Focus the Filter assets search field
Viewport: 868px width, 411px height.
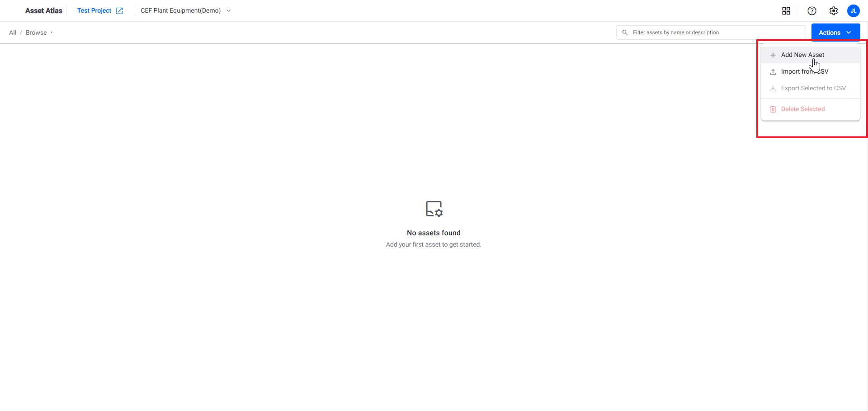point(711,33)
